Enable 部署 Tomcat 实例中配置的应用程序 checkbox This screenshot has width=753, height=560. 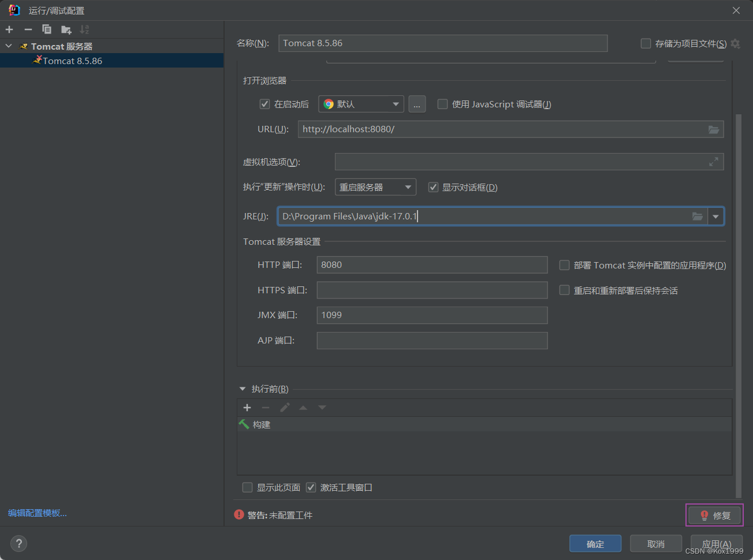tap(564, 265)
